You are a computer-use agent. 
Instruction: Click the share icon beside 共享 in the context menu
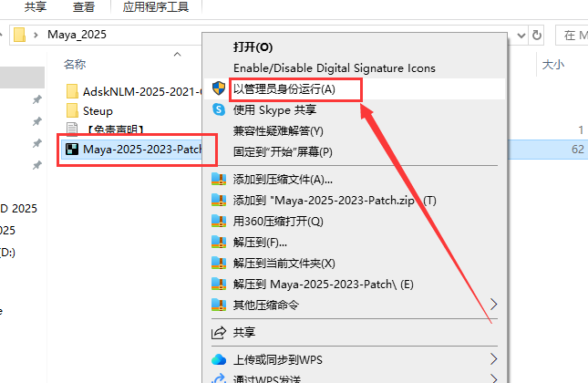click(219, 332)
